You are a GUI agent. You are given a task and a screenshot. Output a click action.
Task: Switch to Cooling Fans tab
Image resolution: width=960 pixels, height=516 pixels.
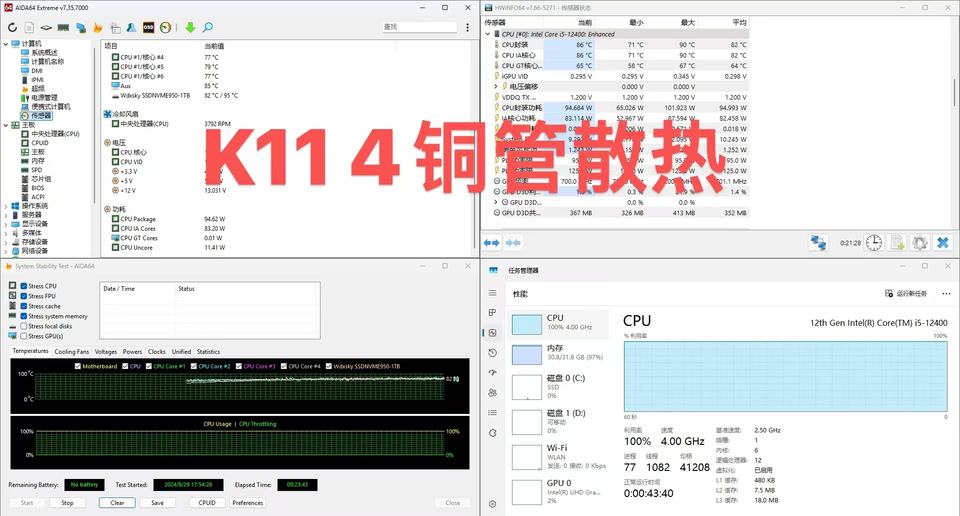point(72,352)
